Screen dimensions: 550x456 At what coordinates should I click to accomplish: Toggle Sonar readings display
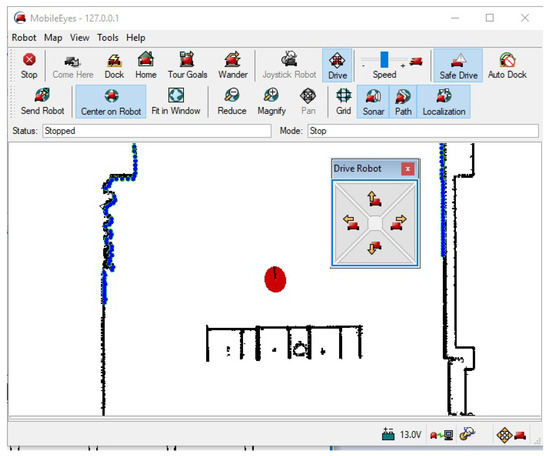[x=373, y=101]
